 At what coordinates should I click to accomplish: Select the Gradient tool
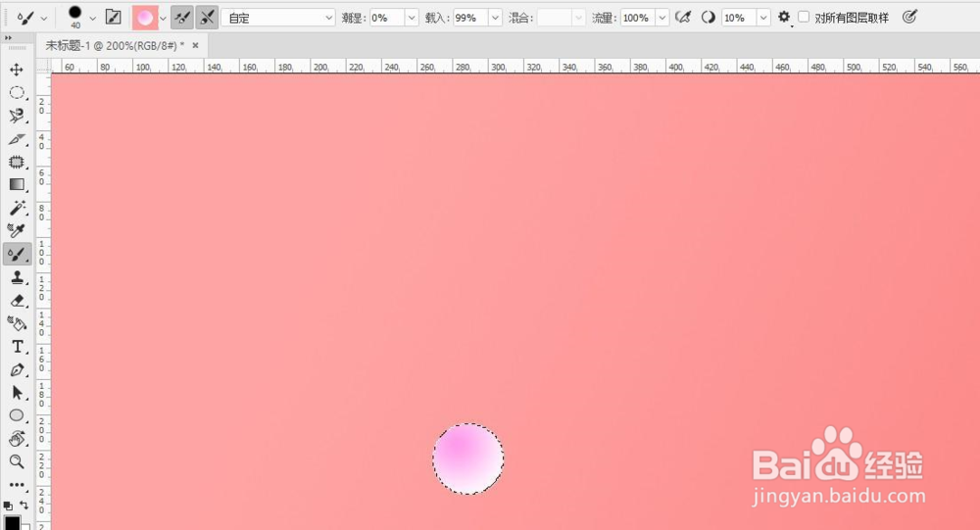pyautogui.click(x=17, y=185)
